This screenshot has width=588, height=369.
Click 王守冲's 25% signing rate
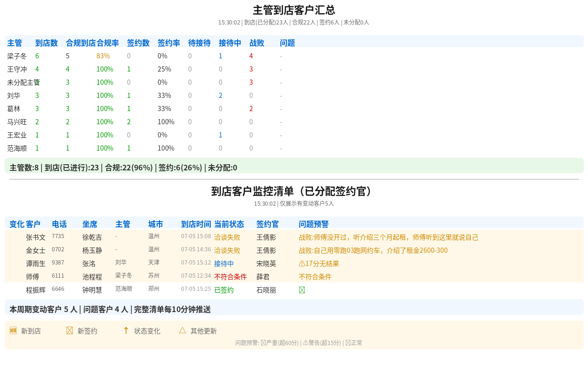click(164, 69)
